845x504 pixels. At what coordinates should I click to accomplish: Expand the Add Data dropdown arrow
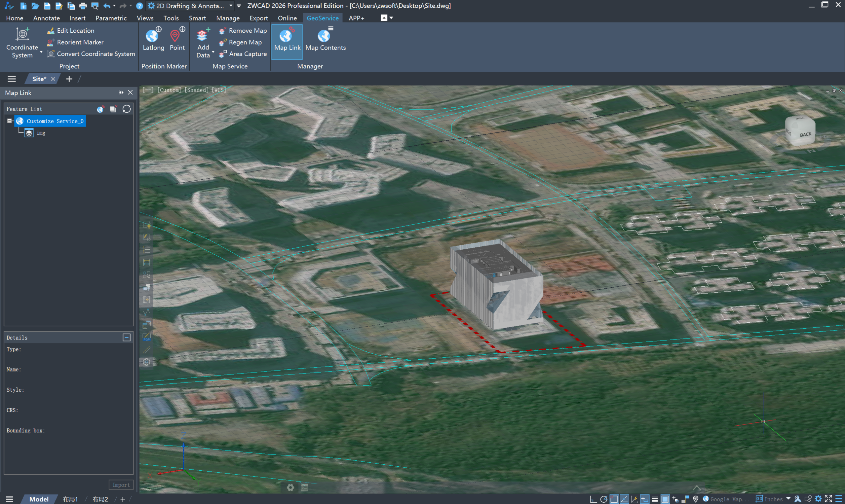[x=213, y=52]
